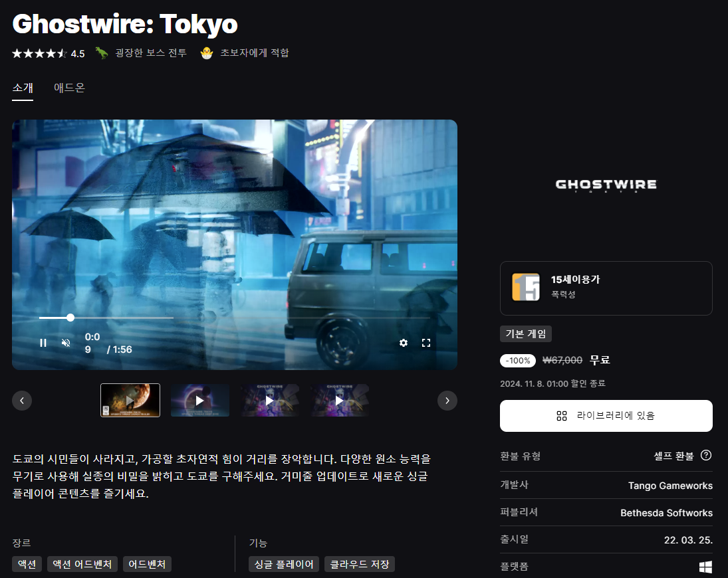Image resolution: width=728 pixels, height=578 pixels.
Task: Select the 클라우드 저장 feature tag
Action: pos(360,564)
